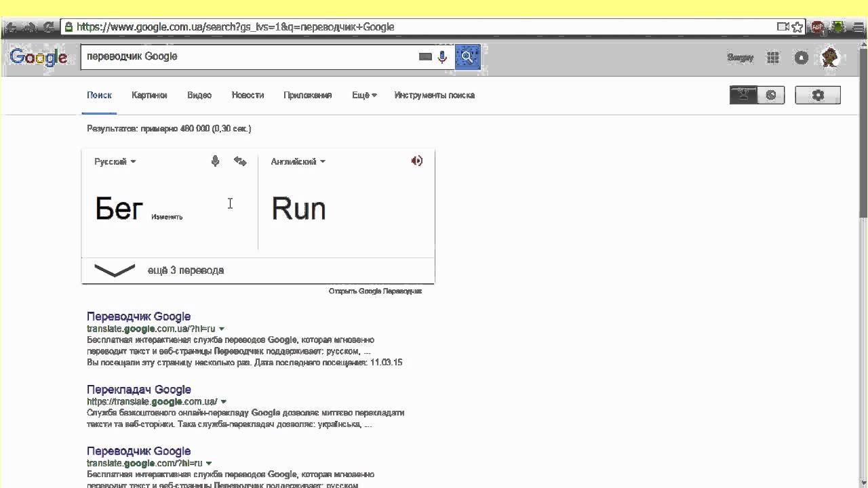Open the green extension icon in toolbar
Image resolution: width=868 pixels, height=488 pixels.
838,27
